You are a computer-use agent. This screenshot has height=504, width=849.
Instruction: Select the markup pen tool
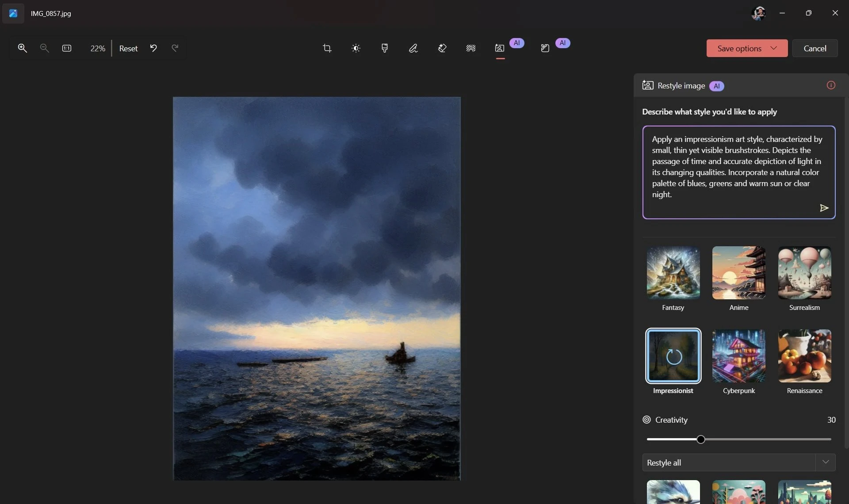(x=413, y=48)
